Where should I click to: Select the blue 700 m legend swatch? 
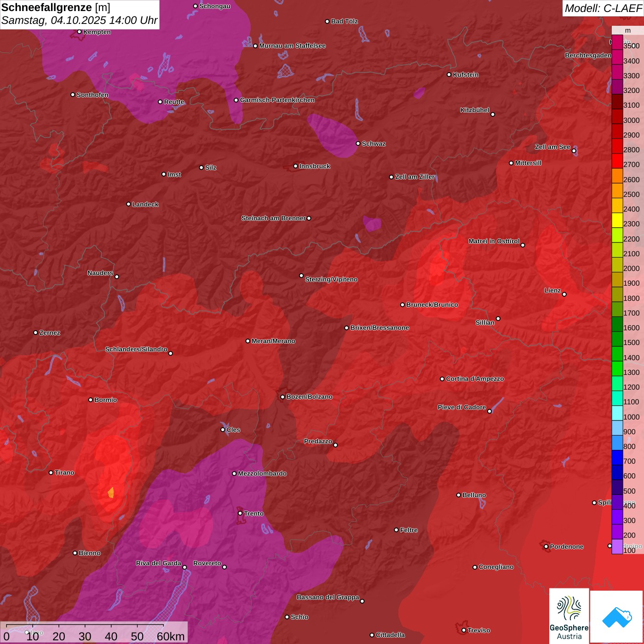[617, 458]
